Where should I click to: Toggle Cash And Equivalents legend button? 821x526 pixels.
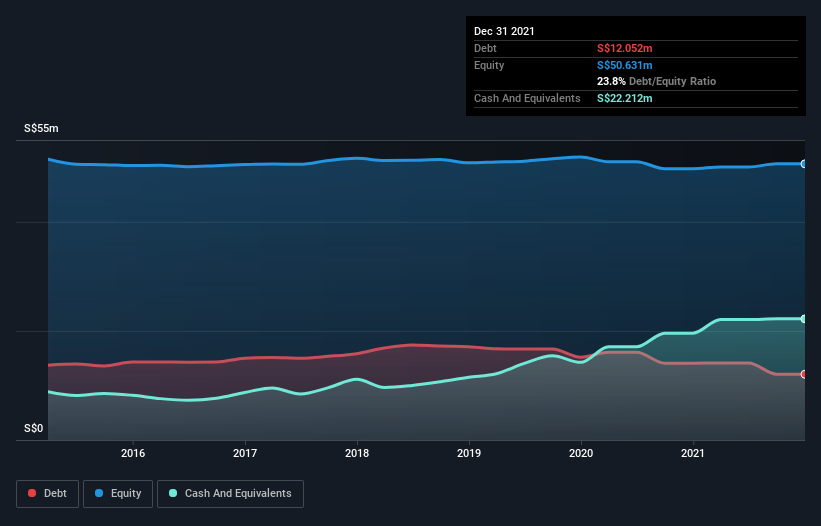pos(230,494)
